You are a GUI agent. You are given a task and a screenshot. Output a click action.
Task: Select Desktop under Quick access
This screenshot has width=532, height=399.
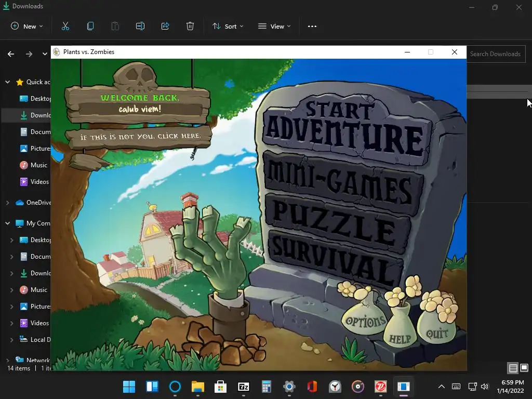coord(35,98)
